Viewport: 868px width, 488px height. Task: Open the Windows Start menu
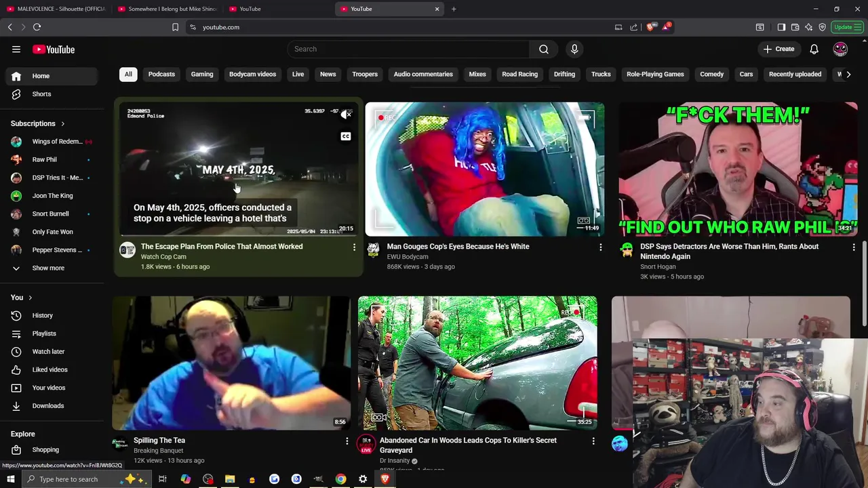point(10,479)
